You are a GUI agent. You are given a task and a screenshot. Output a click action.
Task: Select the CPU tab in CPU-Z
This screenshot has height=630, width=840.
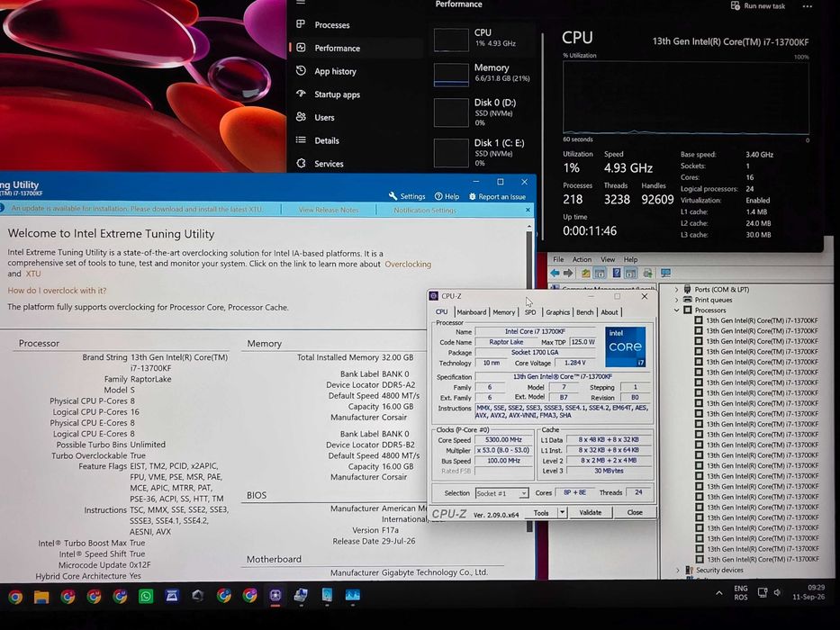(x=441, y=311)
